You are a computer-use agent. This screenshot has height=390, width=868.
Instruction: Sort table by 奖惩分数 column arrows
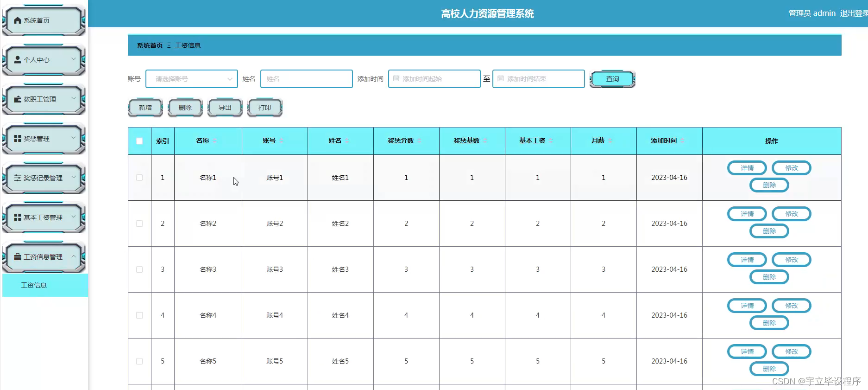(x=419, y=141)
